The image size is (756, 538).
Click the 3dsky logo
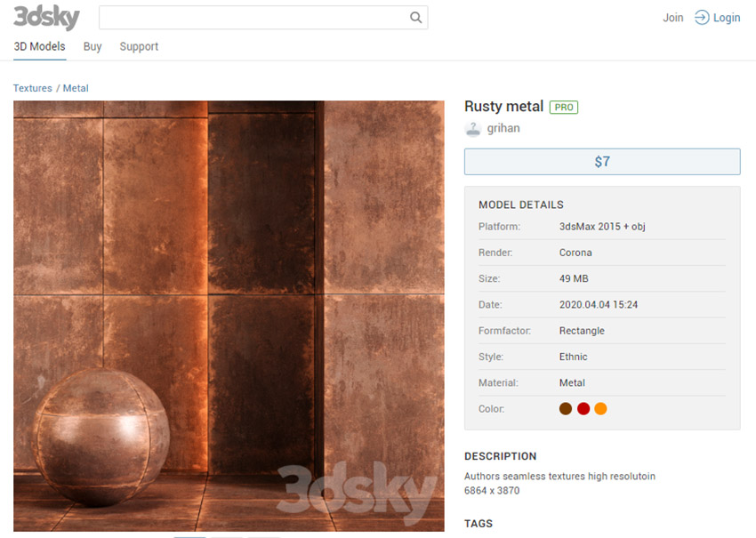[46, 18]
